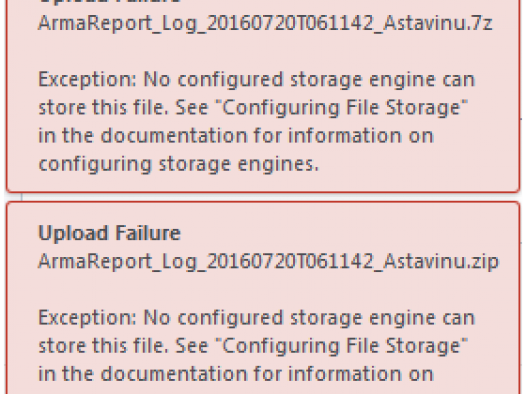
Task: Click the bold "Upload Failure" heading
Action: (110, 233)
